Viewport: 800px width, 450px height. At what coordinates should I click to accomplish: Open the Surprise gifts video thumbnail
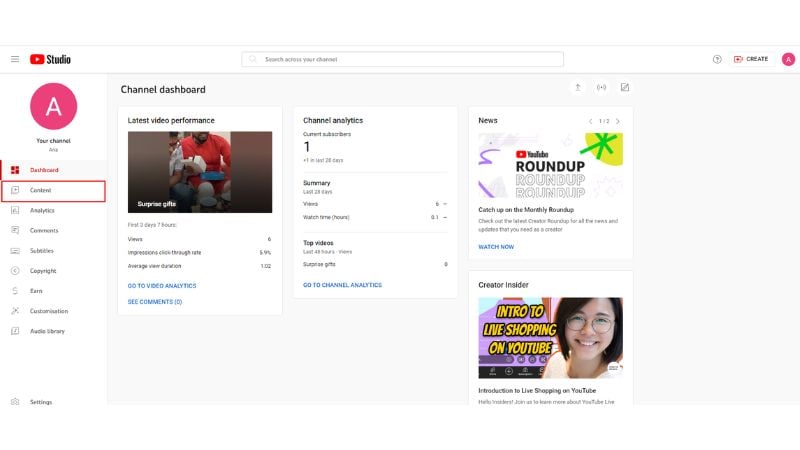point(200,172)
